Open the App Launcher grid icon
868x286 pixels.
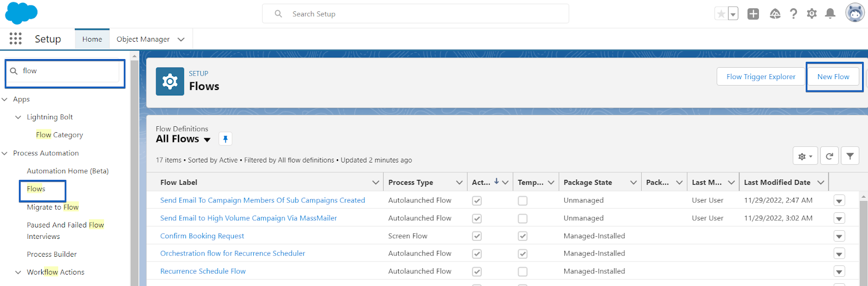point(16,38)
